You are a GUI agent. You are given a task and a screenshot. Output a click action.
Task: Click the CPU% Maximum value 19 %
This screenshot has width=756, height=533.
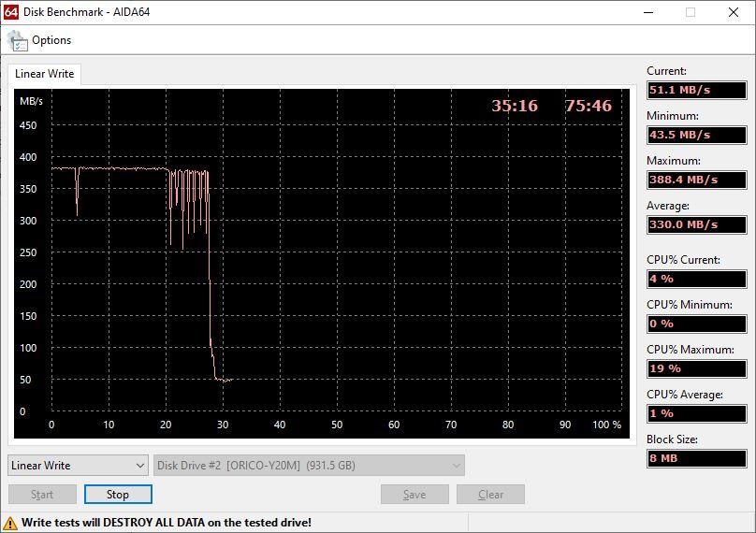(697, 368)
